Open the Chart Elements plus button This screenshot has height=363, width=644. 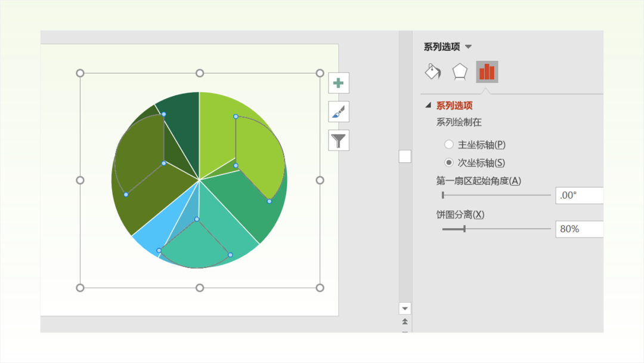(x=339, y=83)
